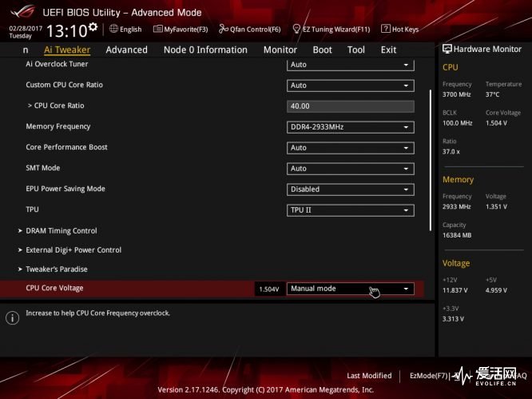Viewport: 532px width, 399px height.
Task: Expand the Custom CPU Core Ratio dropdown
Action: pyautogui.click(x=351, y=86)
